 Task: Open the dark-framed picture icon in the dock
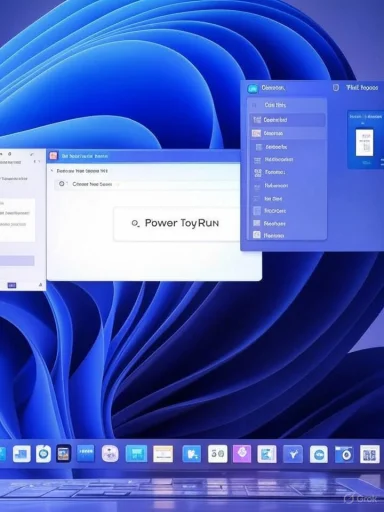[x=63, y=453]
